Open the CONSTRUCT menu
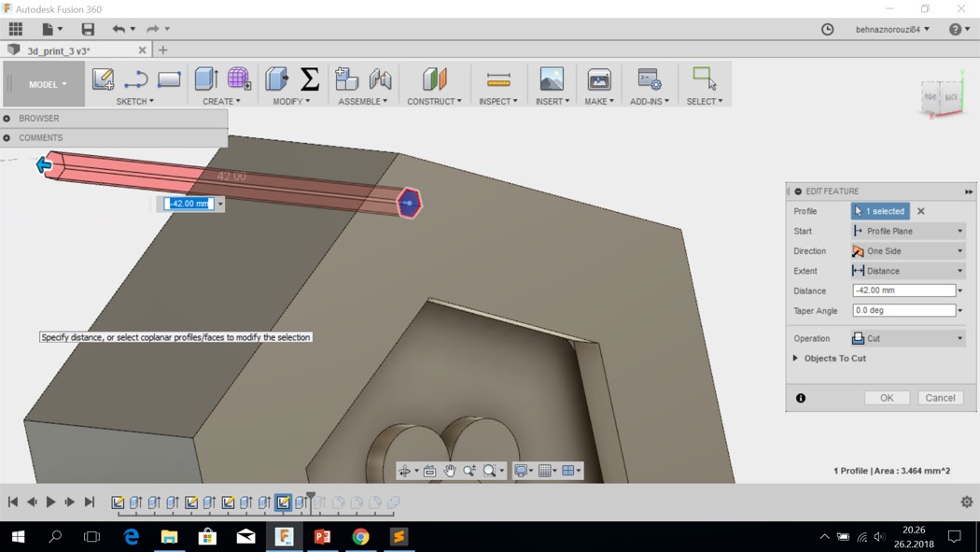980x552 pixels. tap(434, 101)
